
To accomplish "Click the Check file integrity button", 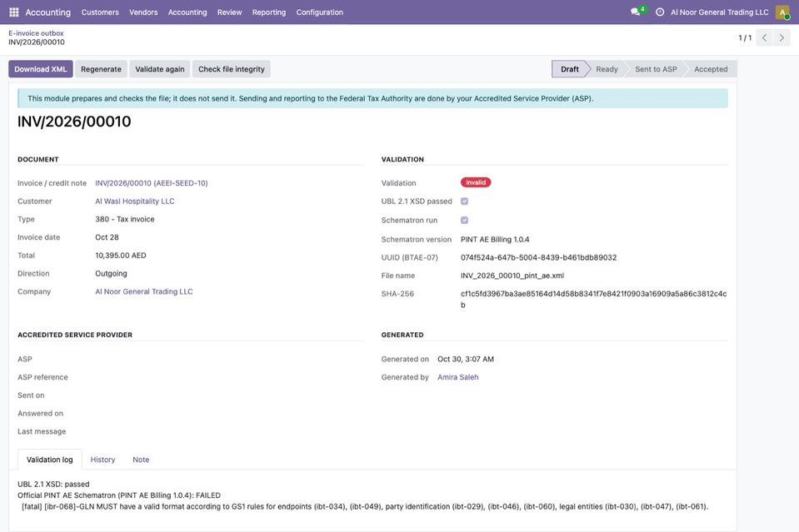I will point(232,69).
